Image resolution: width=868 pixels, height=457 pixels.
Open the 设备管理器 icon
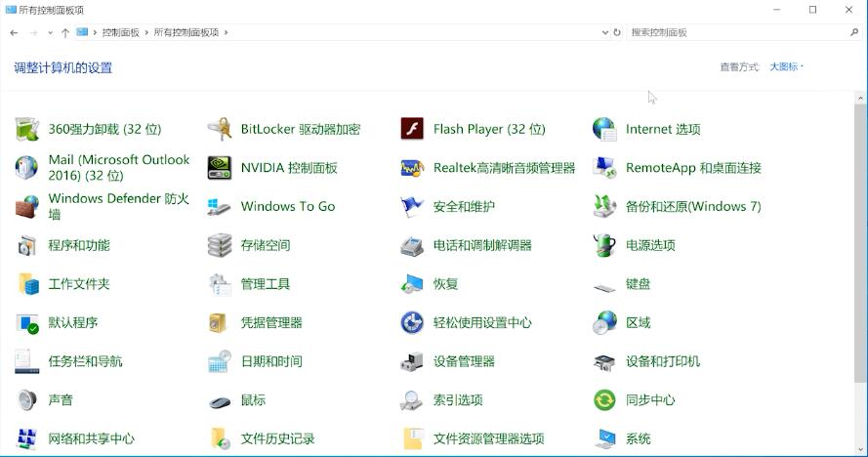point(412,361)
